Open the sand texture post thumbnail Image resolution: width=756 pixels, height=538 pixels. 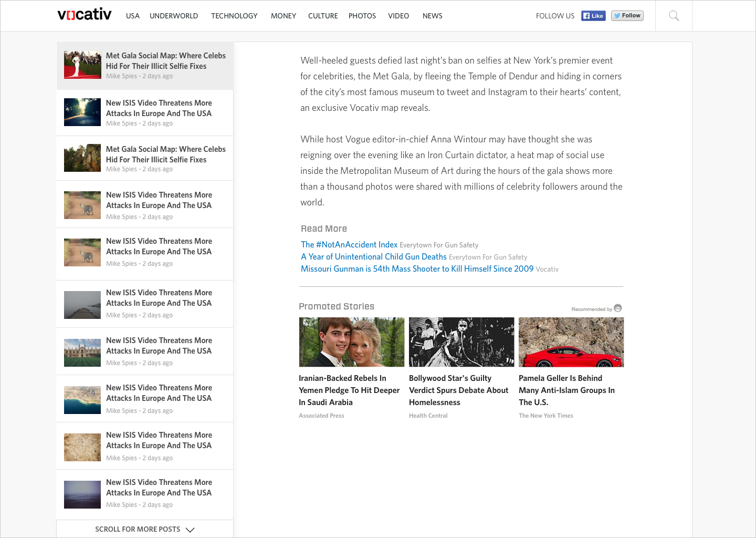click(82, 447)
